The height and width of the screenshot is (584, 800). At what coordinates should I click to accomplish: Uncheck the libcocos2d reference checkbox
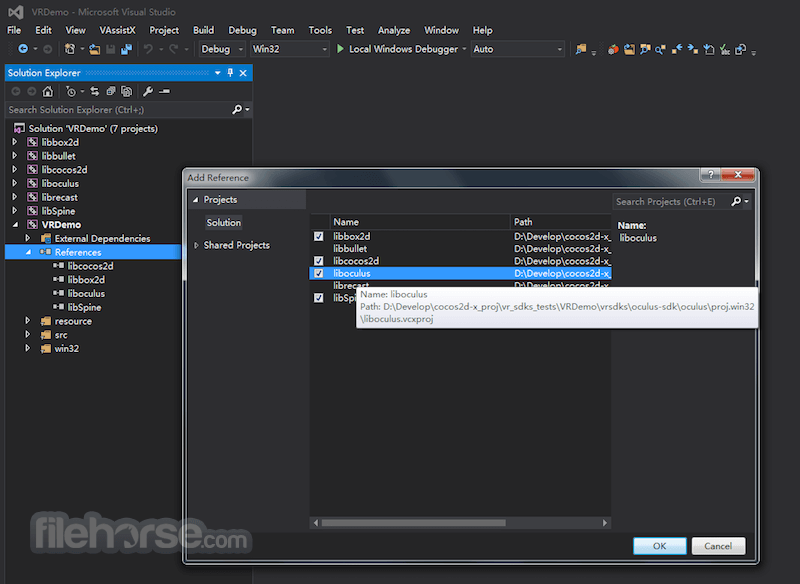(318, 261)
